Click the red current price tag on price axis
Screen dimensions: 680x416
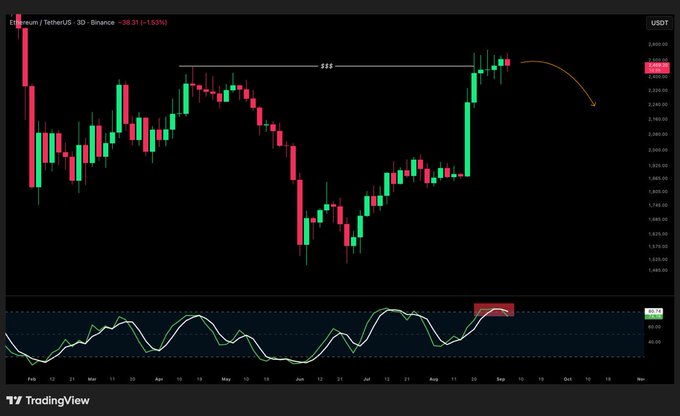pos(658,67)
